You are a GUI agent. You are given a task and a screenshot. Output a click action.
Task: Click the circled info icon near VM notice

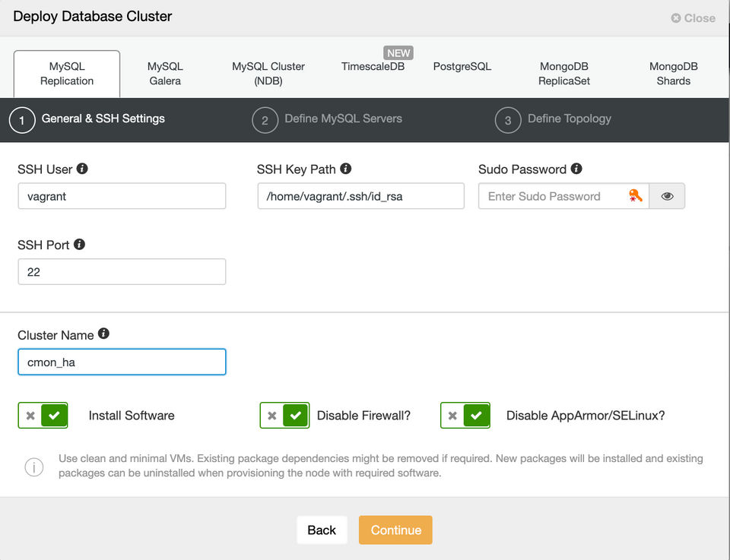coord(34,467)
